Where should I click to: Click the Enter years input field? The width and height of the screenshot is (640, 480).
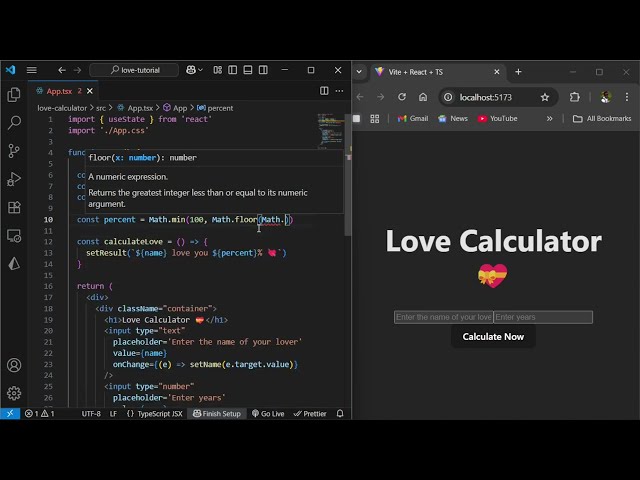(543, 317)
